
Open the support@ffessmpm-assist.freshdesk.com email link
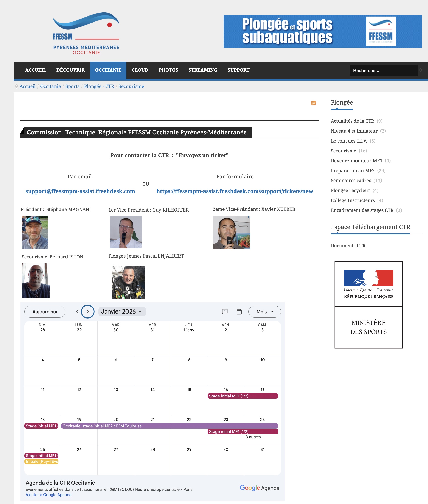[x=80, y=191]
